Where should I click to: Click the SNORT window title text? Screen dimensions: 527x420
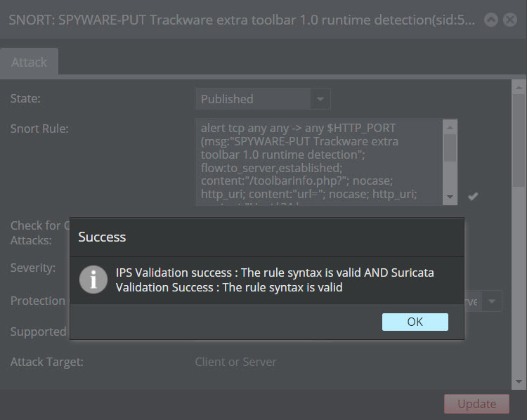click(242, 20)
